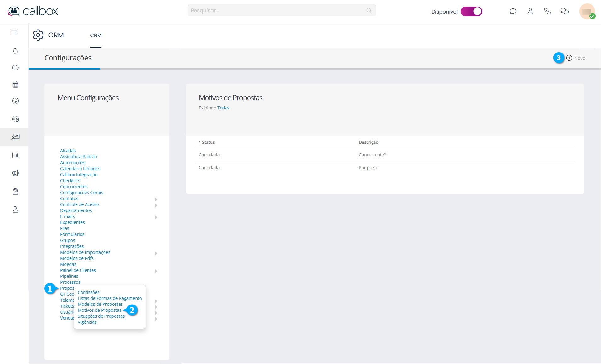
Task: Expand the E-mails submenu arrow
Action: coord(156,217)
